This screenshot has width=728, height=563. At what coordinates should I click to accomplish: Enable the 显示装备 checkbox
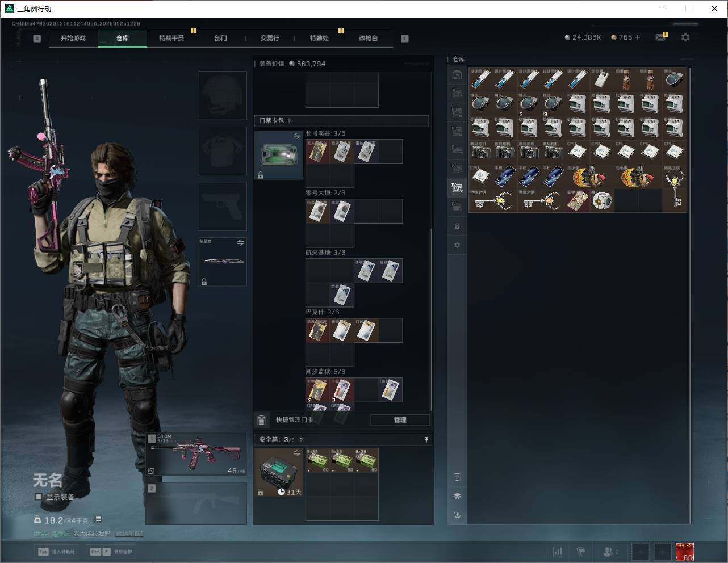click(39, 497)
